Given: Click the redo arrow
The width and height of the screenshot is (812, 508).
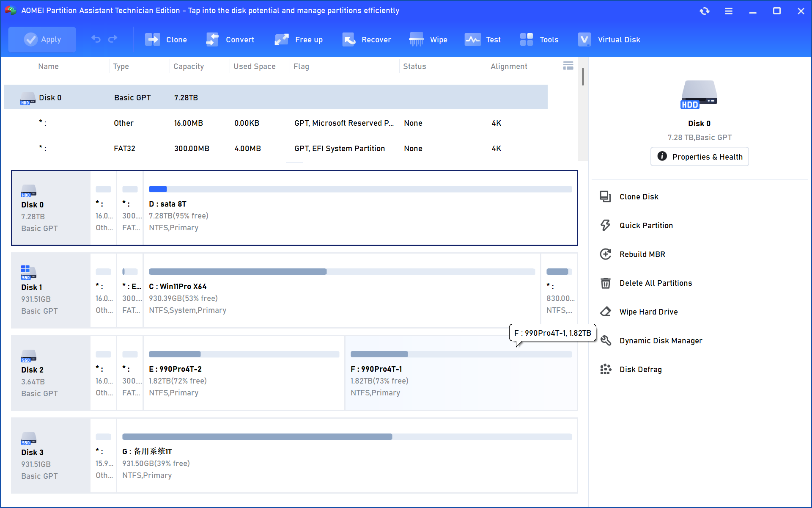Looking at the screenshot, I should (x=112, y=39).
